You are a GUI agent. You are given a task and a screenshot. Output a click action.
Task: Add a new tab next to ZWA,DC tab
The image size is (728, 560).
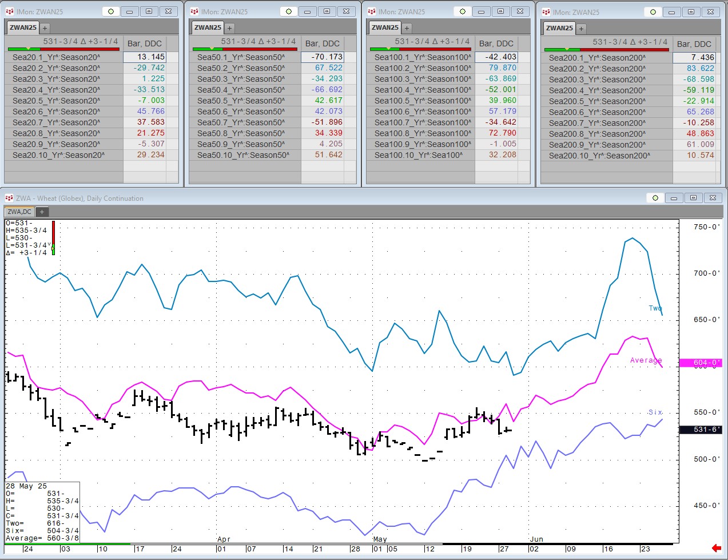click(42, 212)
